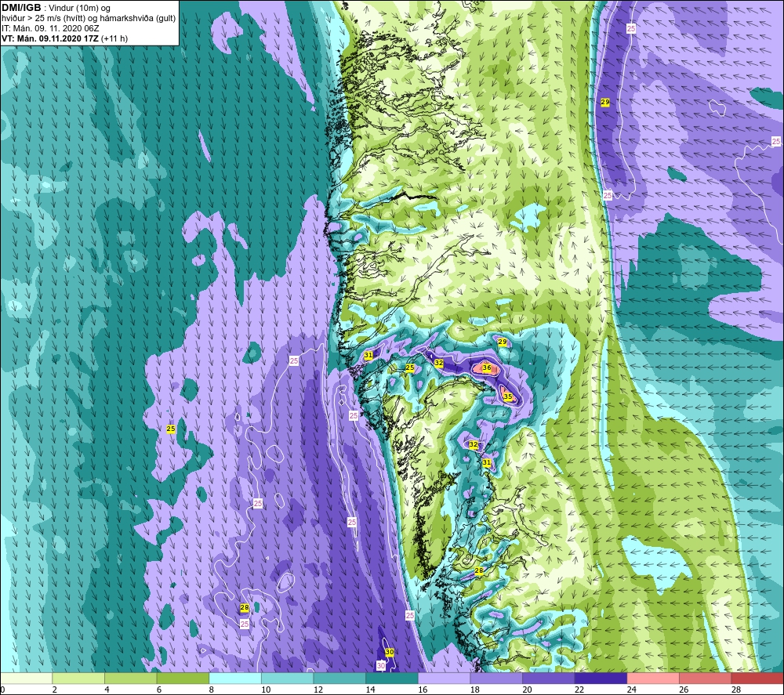Select the 26–28 m/s salmon legend swatch
Viewport: 784px width, 695px height.
coord(706,678)
